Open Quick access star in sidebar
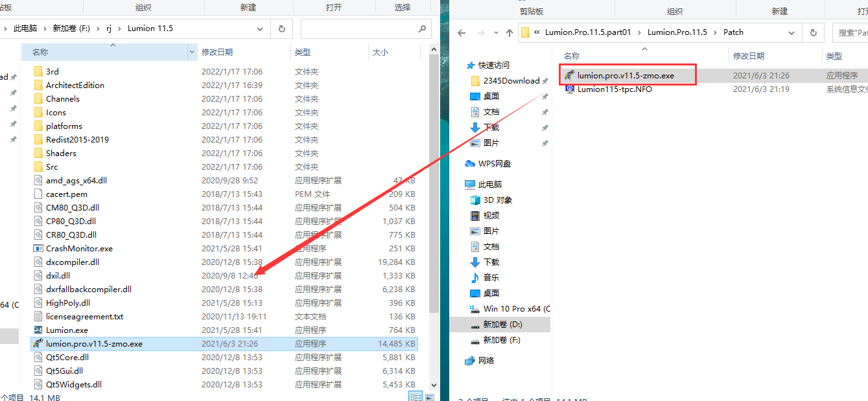 click(x=471, y=65)
